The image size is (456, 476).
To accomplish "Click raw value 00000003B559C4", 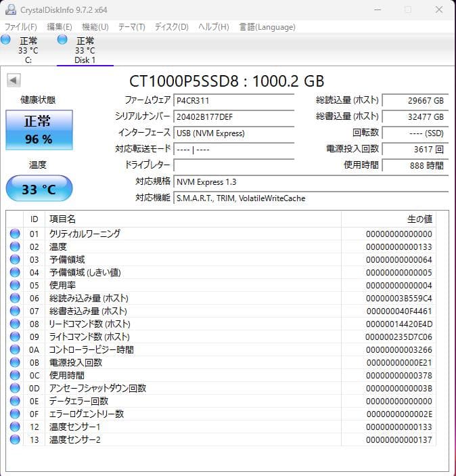I will point(399,299).
